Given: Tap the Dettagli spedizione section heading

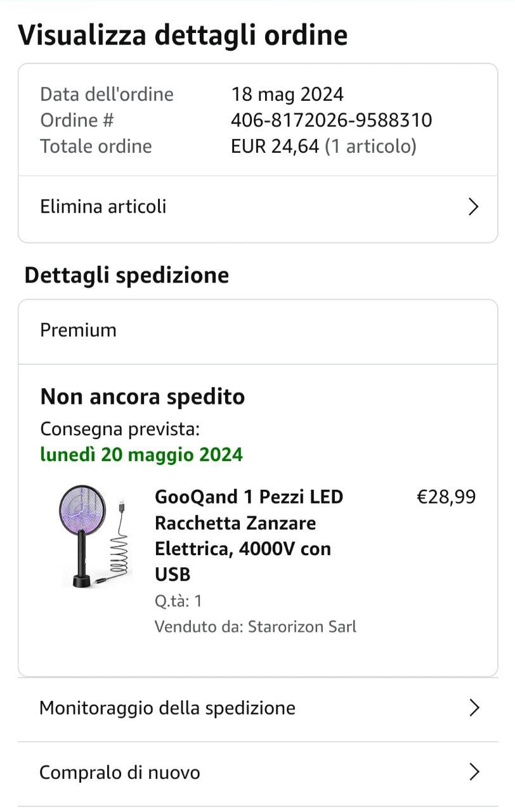Looking at the screenshot, I should 127,275.
